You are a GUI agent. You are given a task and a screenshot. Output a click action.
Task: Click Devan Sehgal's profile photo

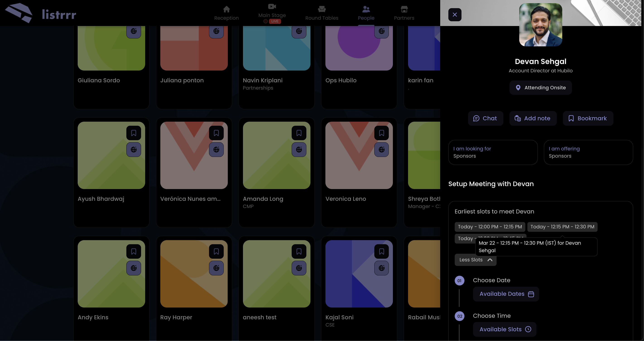(x=541, y=25)
